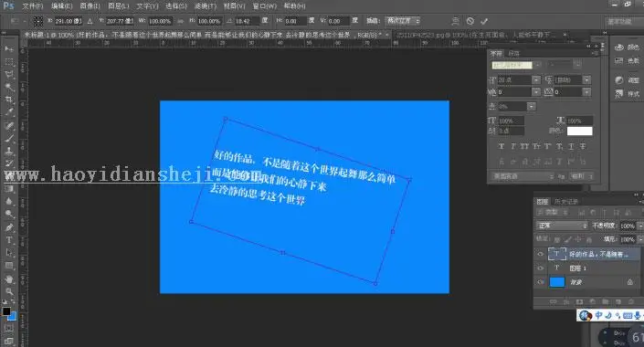Select the Rectangular Marquee tool
This screenshot has height=347, width=644.
(x=9, y=62)
